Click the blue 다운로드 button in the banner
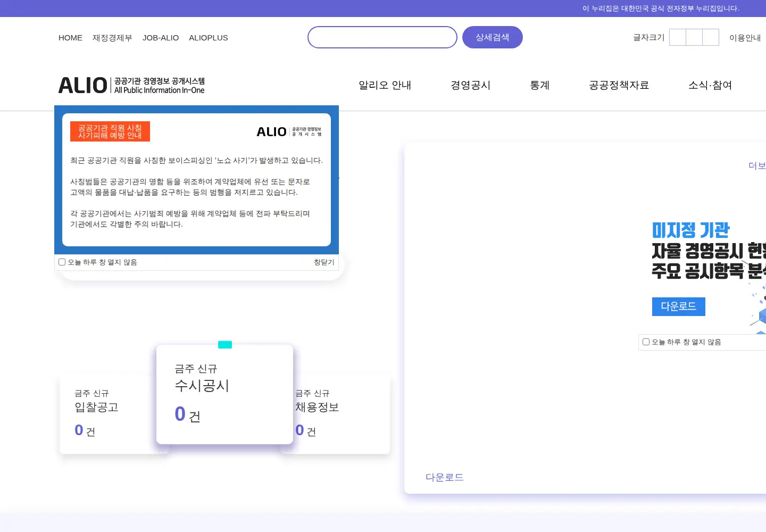Screen dimensions: 766x532 679,306
